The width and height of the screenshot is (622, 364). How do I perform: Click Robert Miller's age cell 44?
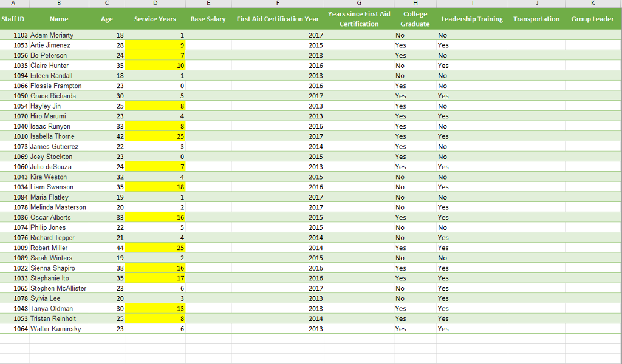click(107, 248)
